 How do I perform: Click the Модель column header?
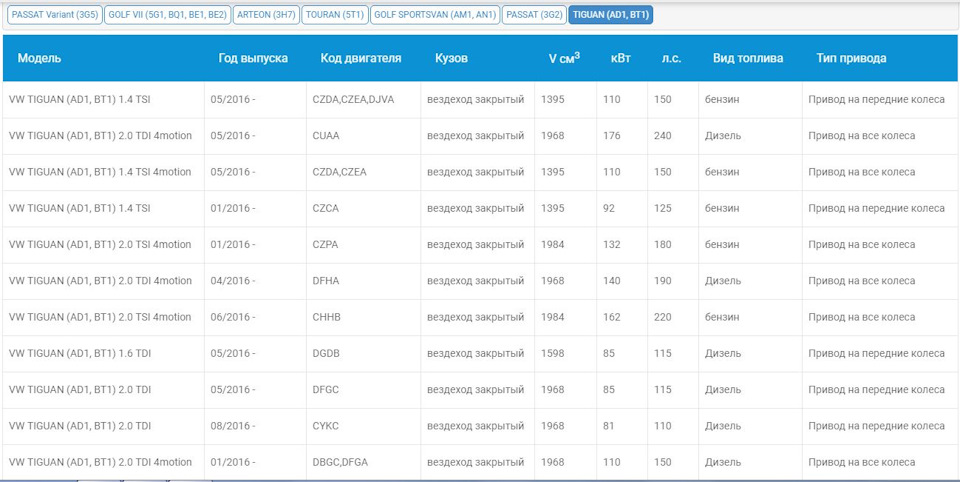39,59
